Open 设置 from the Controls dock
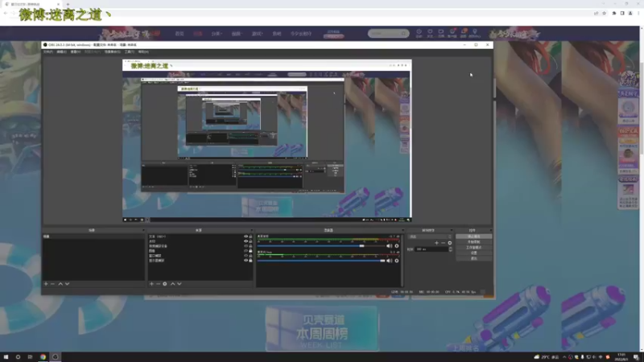Image resolution: width=644 pixels, height=362 pixels. click(x=473, y=253)
